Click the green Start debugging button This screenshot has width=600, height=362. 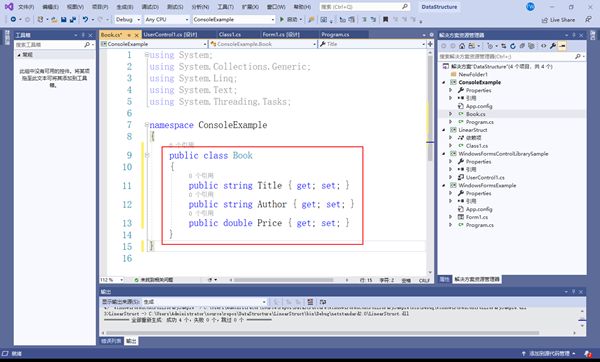click(x=282, y=20)
